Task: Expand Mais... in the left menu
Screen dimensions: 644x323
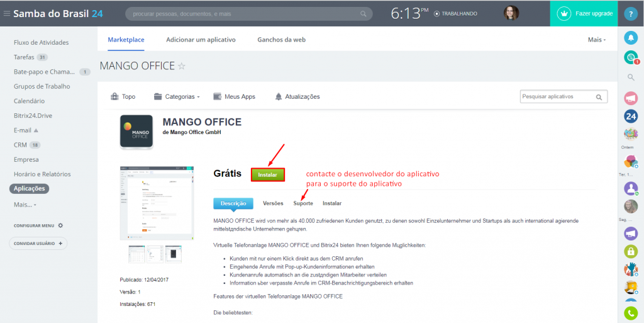Action: tap(25, 204)
